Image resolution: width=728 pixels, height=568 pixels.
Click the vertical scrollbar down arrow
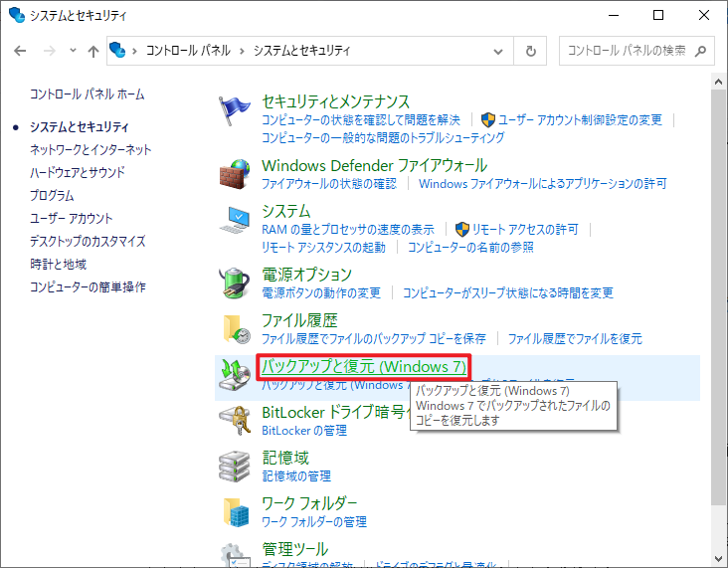[718, 559]
